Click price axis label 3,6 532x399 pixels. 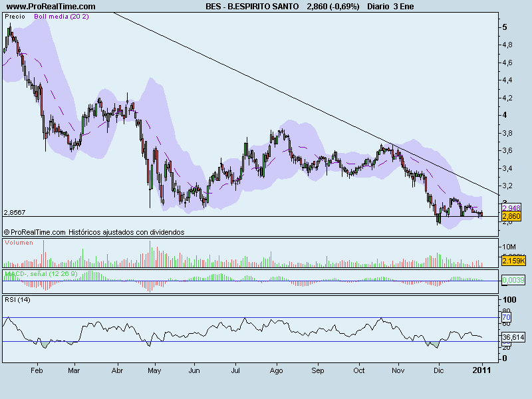coord(507,151)
